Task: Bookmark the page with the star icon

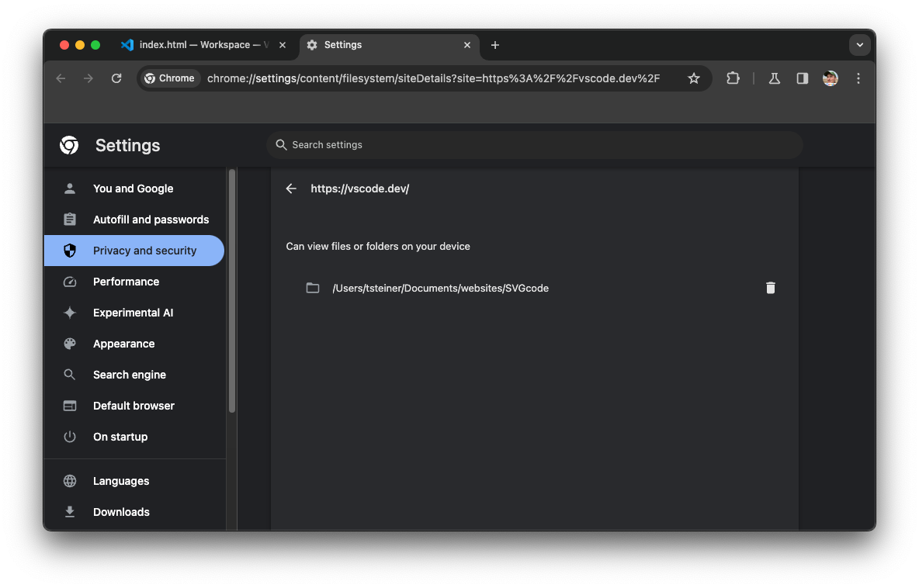Action: (x=693, y=78)
